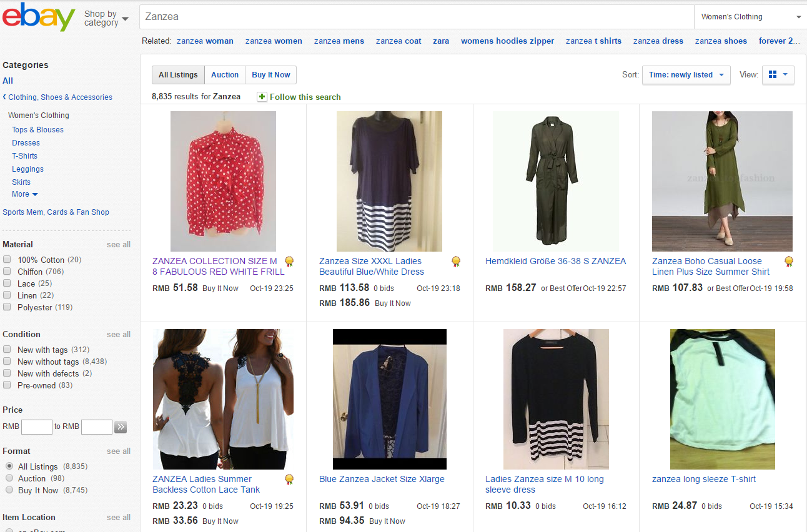Check the Chiffon material filter

pos(7,272)
